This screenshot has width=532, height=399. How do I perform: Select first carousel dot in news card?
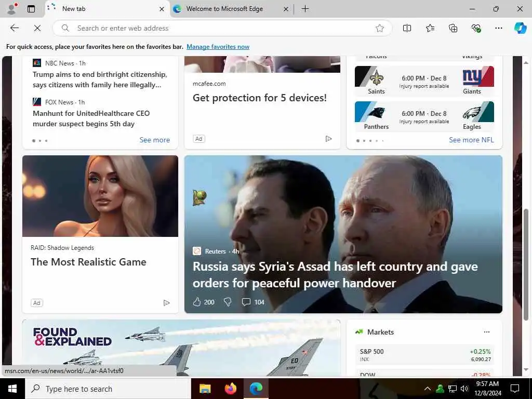[x=34, y=140]
